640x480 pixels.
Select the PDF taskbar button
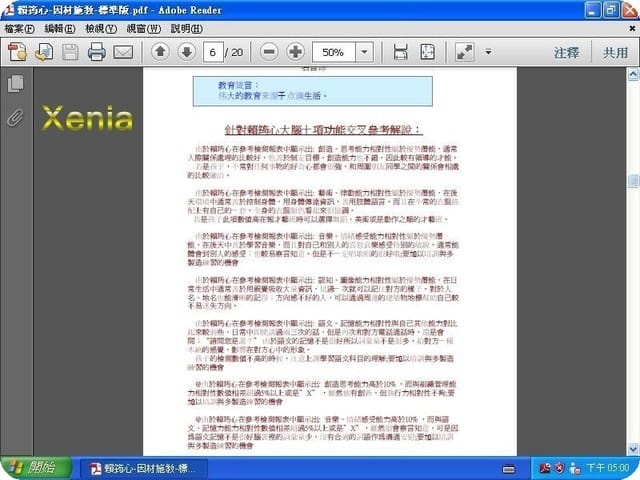pyautogui.click(x=144, y=468)
